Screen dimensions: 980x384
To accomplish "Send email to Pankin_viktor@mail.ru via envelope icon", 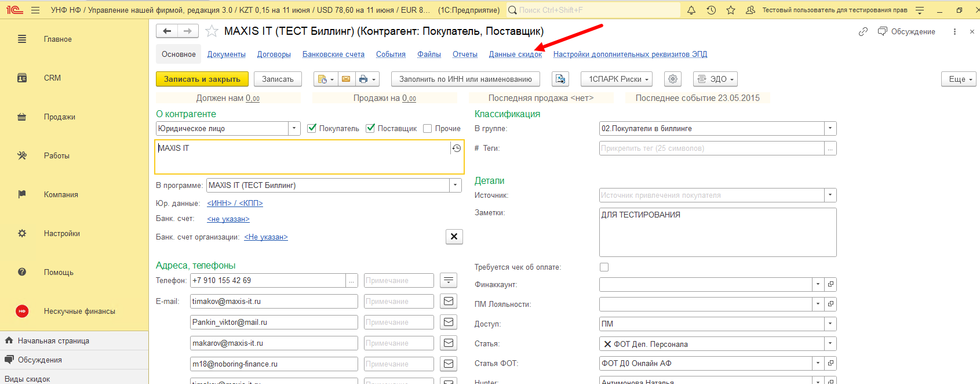I will [x=449, y=322].
